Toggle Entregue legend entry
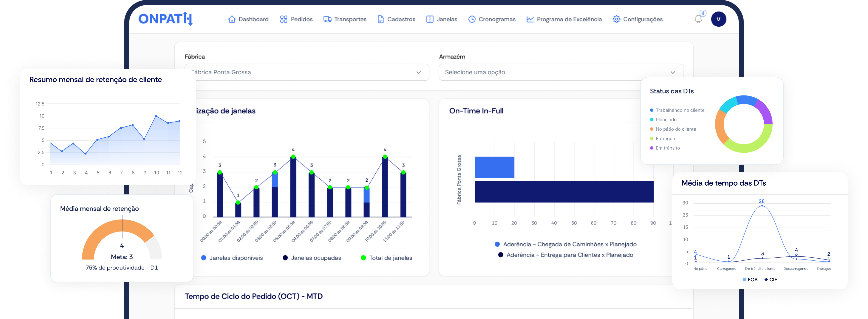868x319 pixels. (662, 138)
